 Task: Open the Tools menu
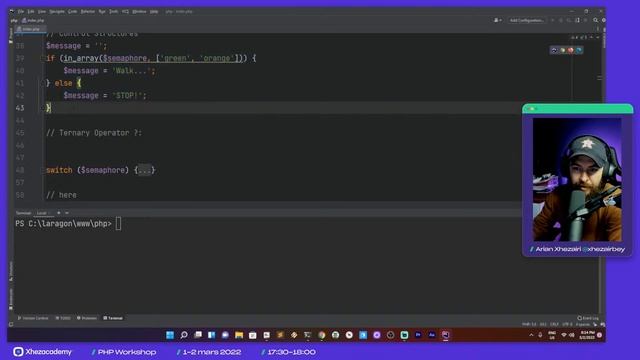click(113, 11)
